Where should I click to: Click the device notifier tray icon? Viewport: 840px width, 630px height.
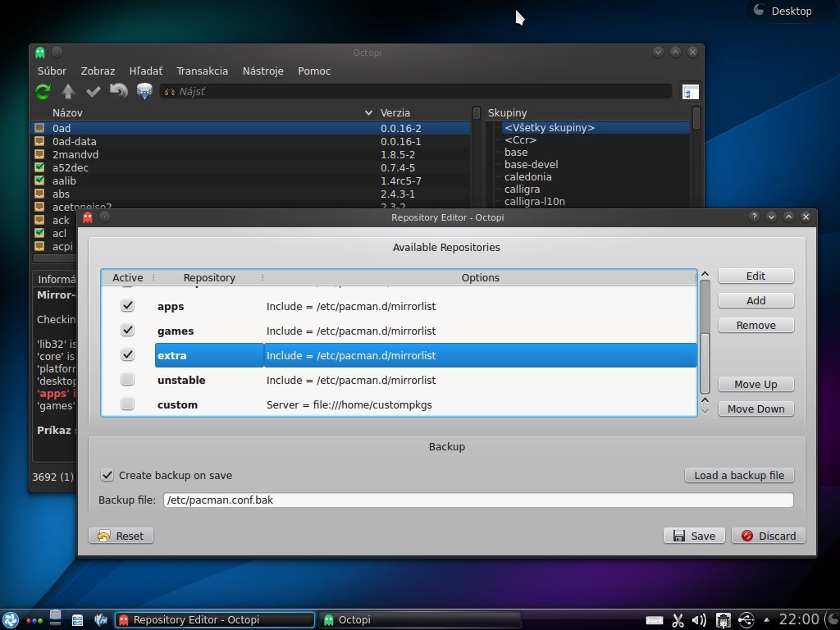724,620
